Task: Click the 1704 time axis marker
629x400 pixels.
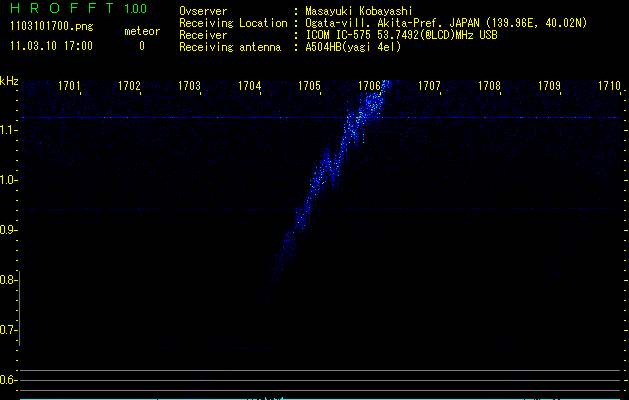Action: coord(249,86)
